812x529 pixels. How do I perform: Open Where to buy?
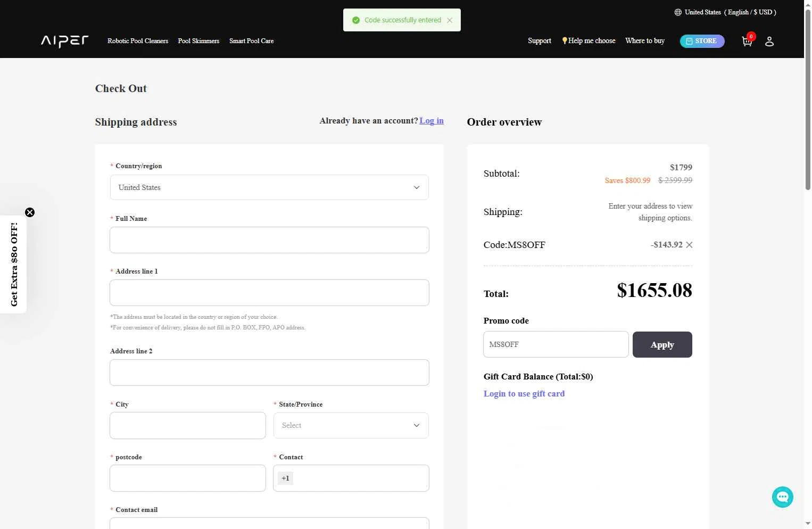pyautogui.click(x=645, y=41)
